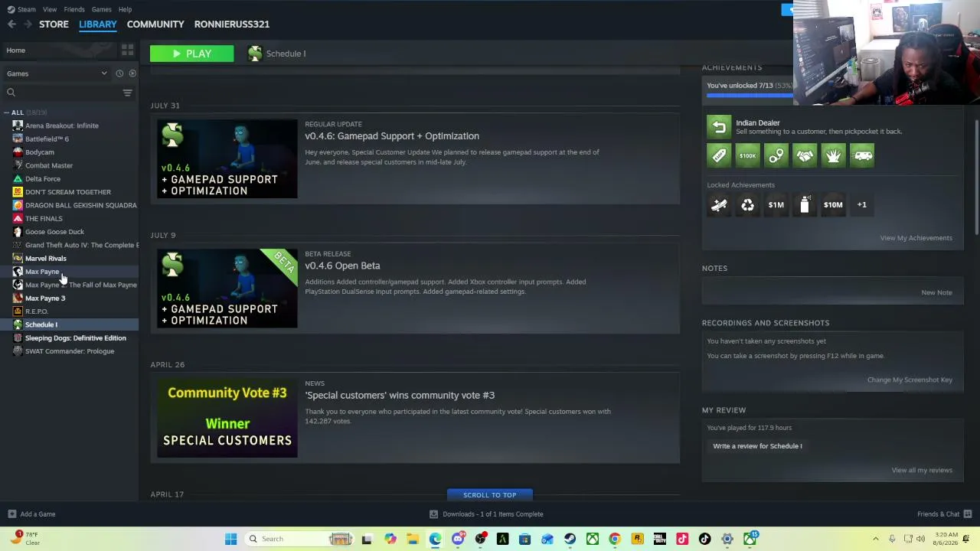Collapse the ALL games category
Image resolution: width=980 pixels, height=551 pixels.
click(7, 112)
